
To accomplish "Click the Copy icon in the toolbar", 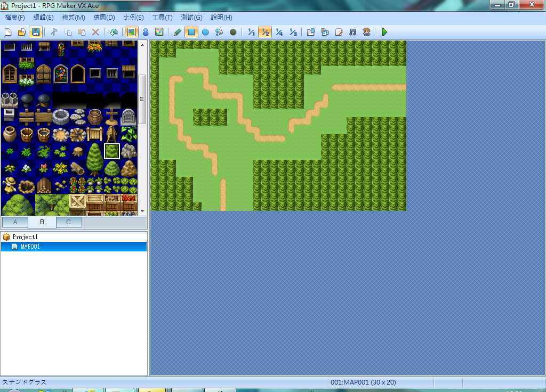I will (x=68, y=32).
